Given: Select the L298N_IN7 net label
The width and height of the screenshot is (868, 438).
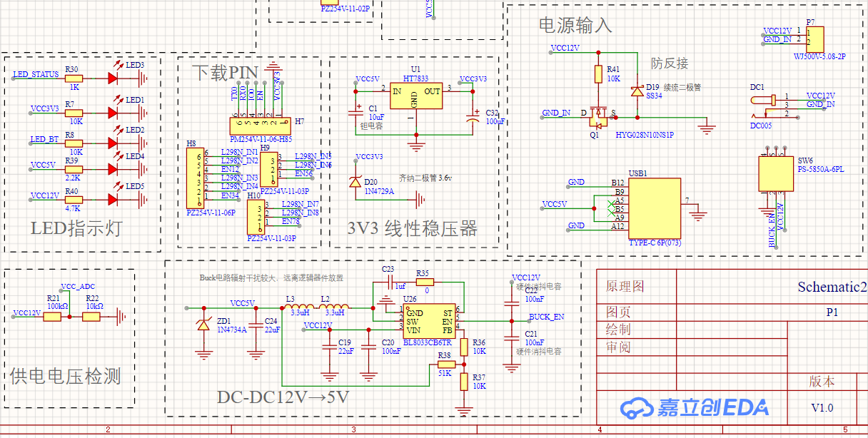Looking at the screenshot, I should coord(301,203).
